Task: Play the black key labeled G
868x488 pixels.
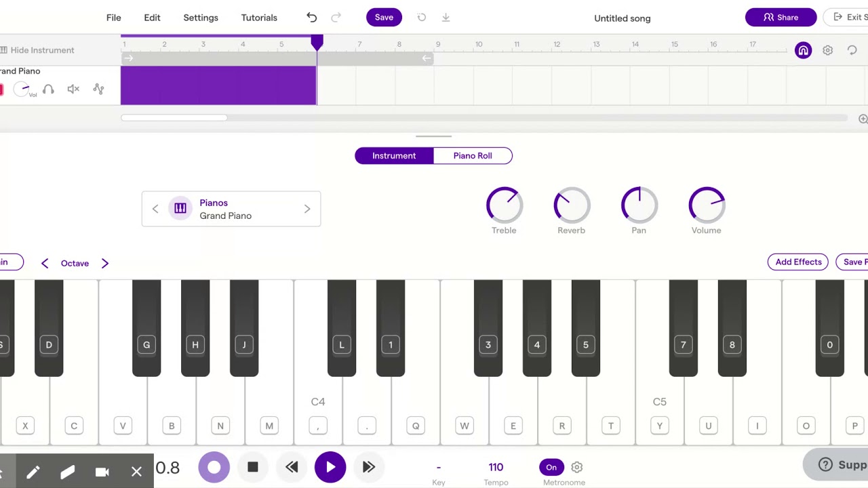Action: pyautogui.click(x=146, y=328)
